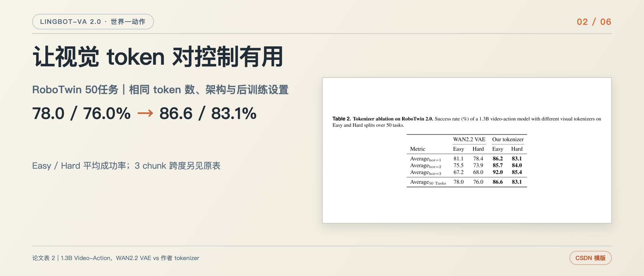
Task: Click the Average hor=3 row label
Action: click(426, 172)
